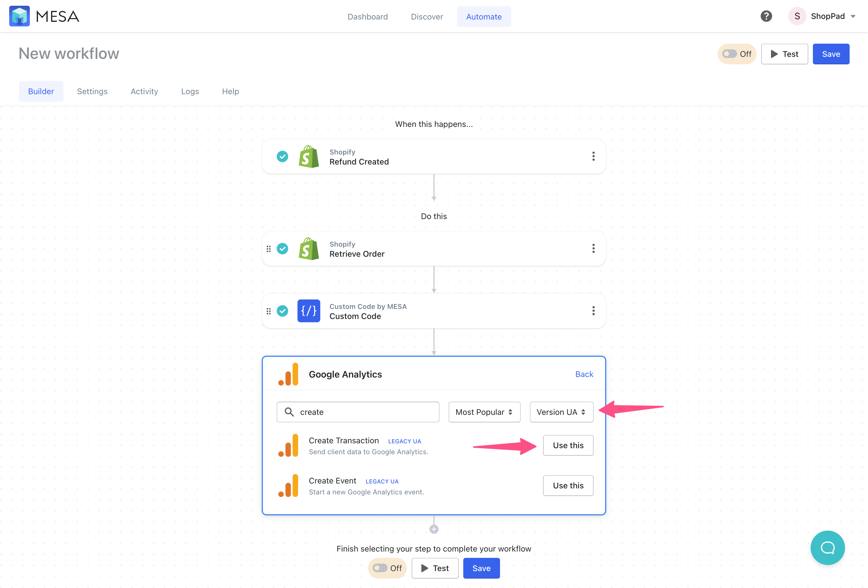The width and height of the screenshot is (868, 588).
Task: Switch to the Builder tab
Action: pos(41,91)
